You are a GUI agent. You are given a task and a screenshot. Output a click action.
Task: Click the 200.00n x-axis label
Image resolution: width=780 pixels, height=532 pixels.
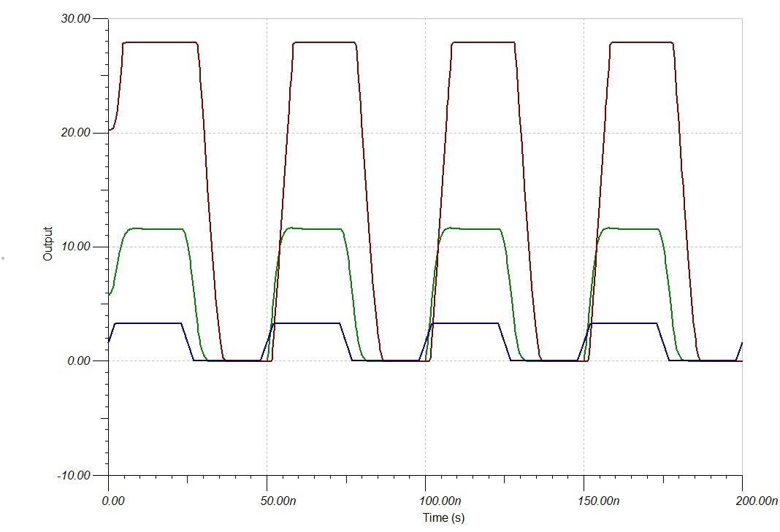757,501
